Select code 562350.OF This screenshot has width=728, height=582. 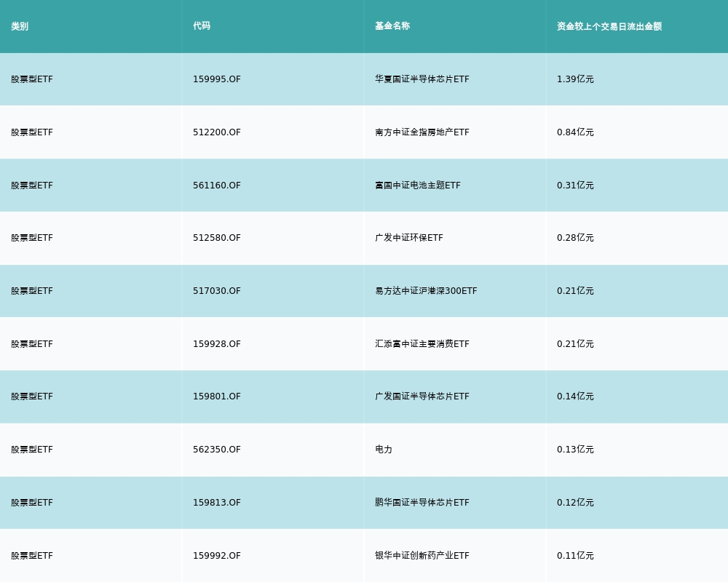[x=217, y=450]
